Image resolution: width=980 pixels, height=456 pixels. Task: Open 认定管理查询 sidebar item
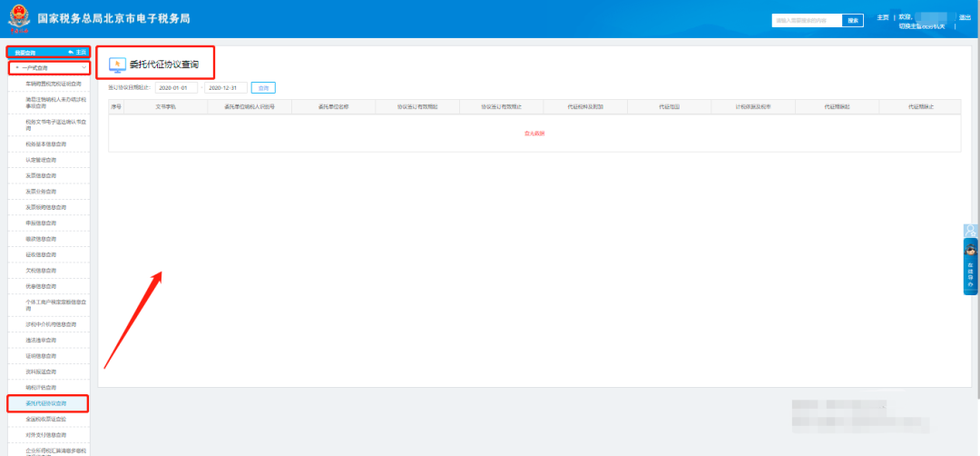[41, 160]
